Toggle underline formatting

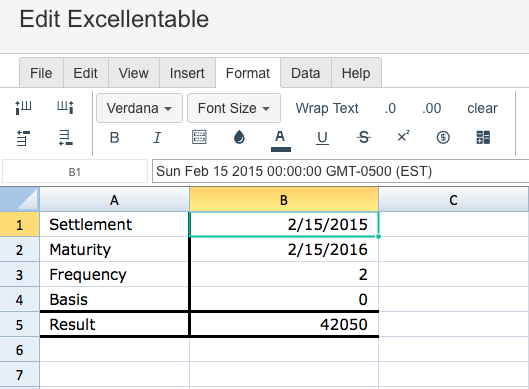pyautogui.click(x=322, y=138)
